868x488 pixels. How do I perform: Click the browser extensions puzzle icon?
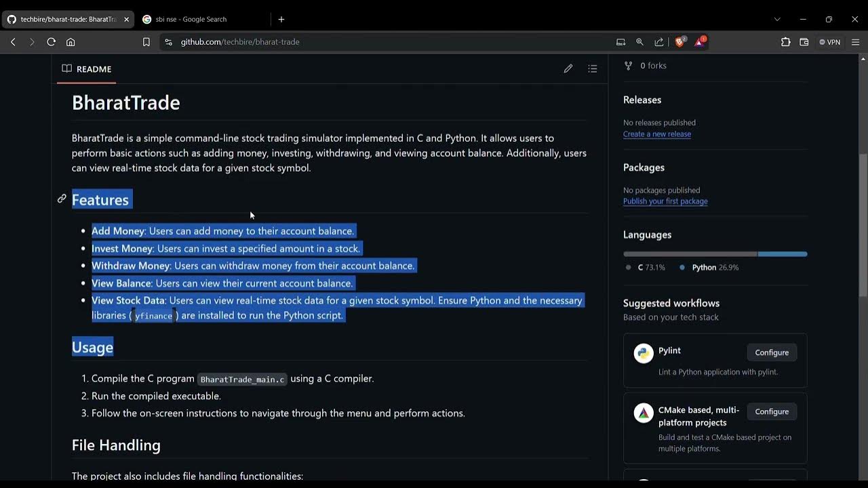[x=785, y=42]
